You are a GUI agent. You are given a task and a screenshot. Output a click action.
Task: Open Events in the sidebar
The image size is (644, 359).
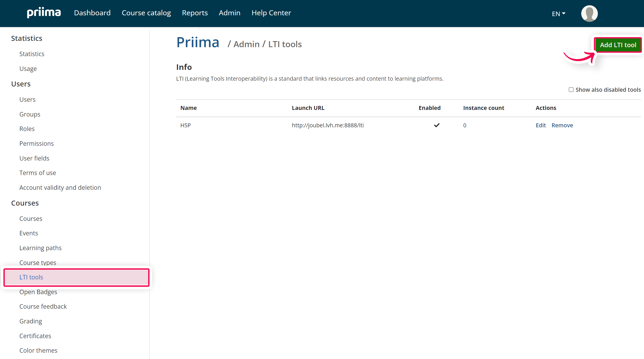29,233
